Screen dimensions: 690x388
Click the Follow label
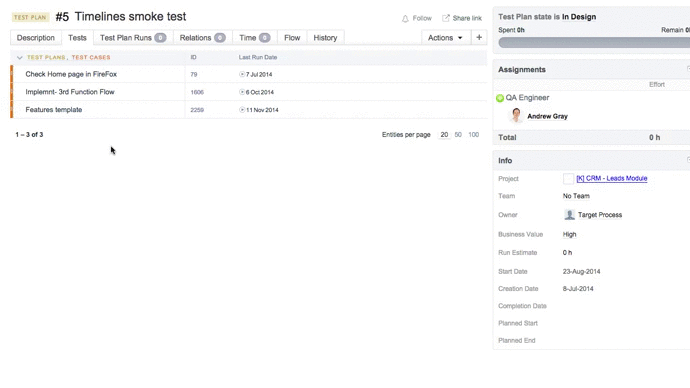pos(422,18)
